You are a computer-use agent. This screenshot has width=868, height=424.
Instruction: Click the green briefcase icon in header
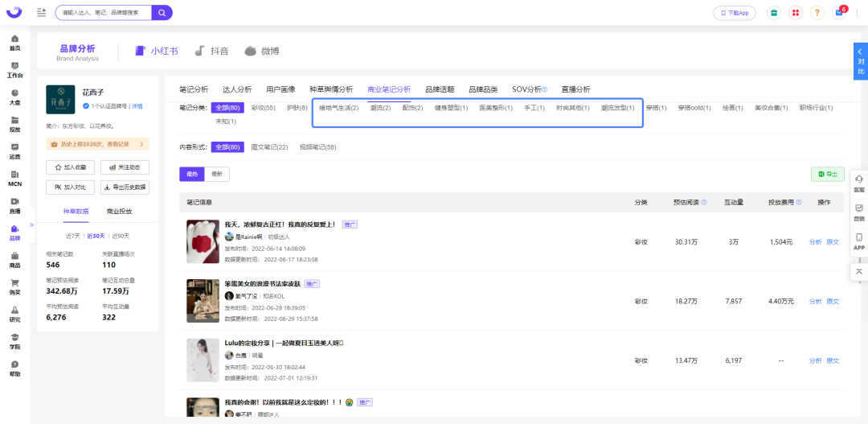coord(774,13)
